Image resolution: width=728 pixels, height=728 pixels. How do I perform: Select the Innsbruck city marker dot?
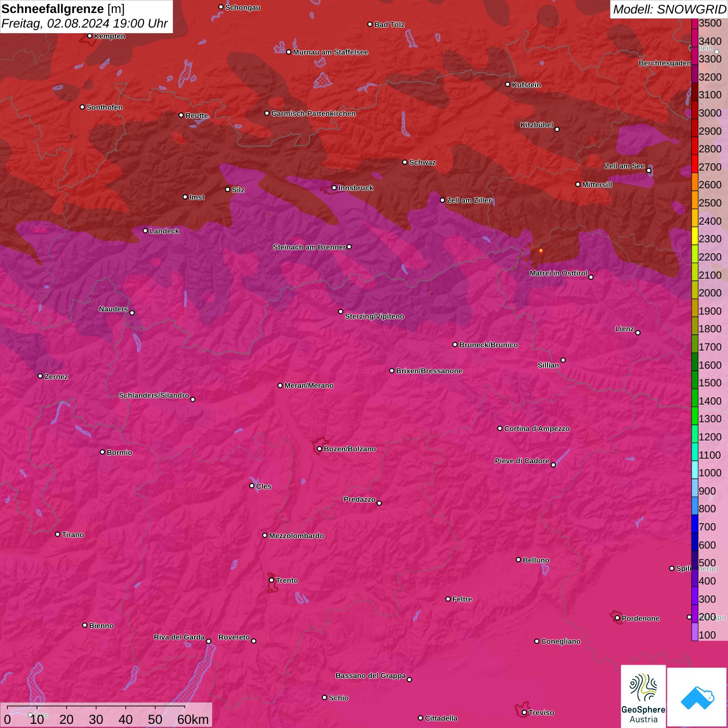[x=334, y=188]
